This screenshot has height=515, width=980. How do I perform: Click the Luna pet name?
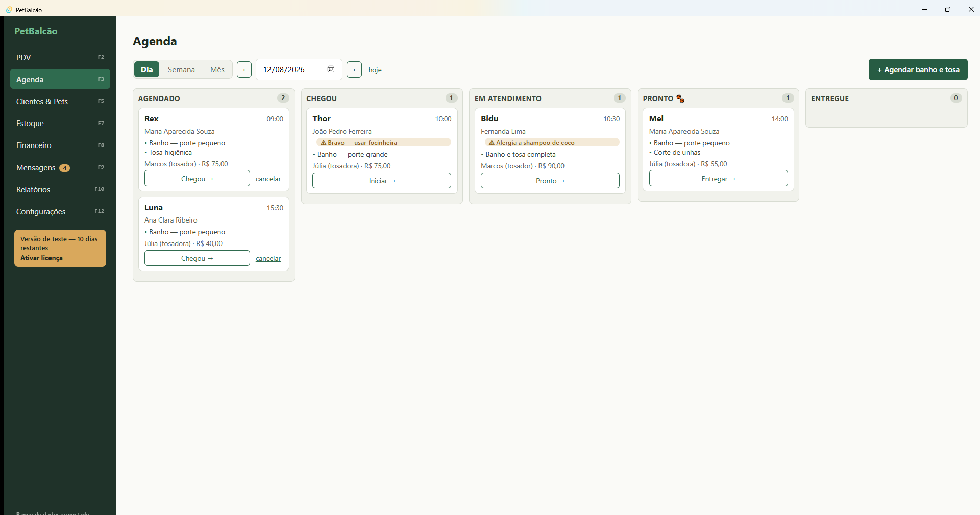click(154, 207)
